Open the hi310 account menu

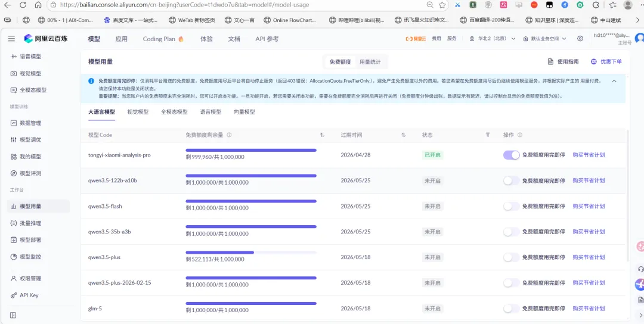612,39
